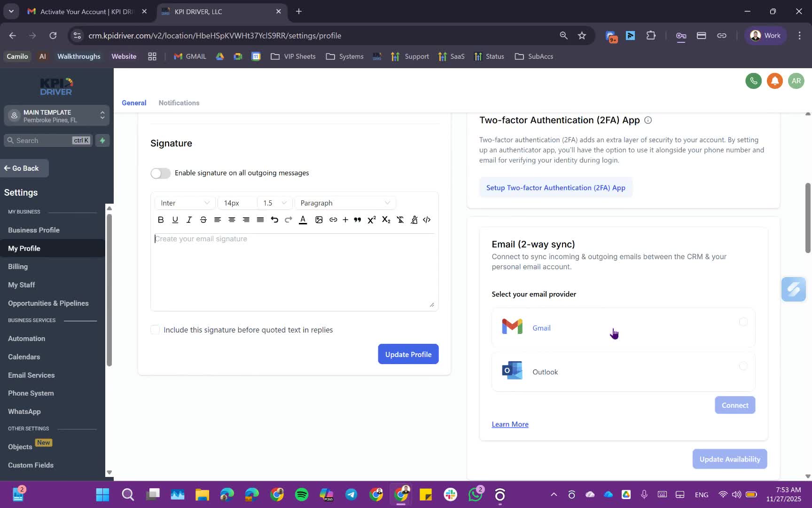
Task: Clear text formatting
Action: tap(400, 220)
